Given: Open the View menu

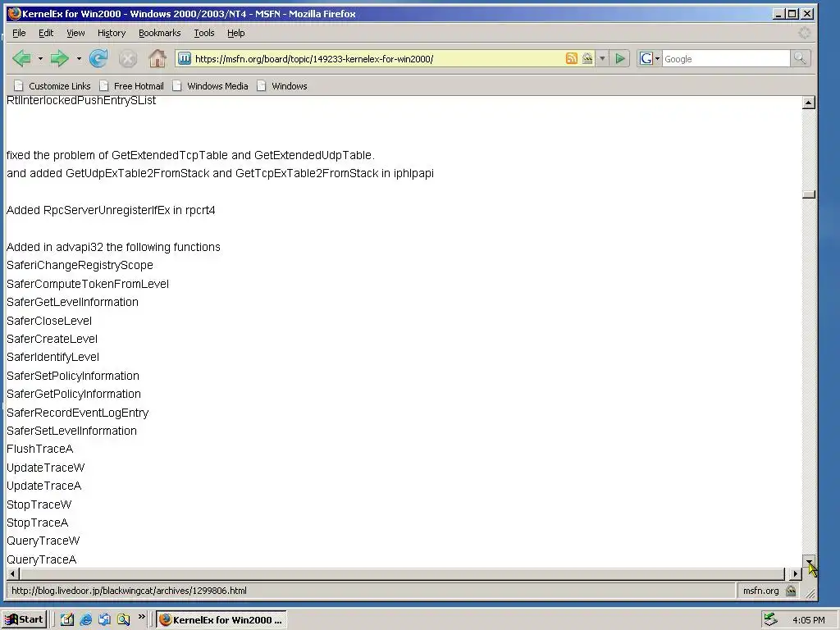Looking at the screenshot, I should (x=75, y=33).
